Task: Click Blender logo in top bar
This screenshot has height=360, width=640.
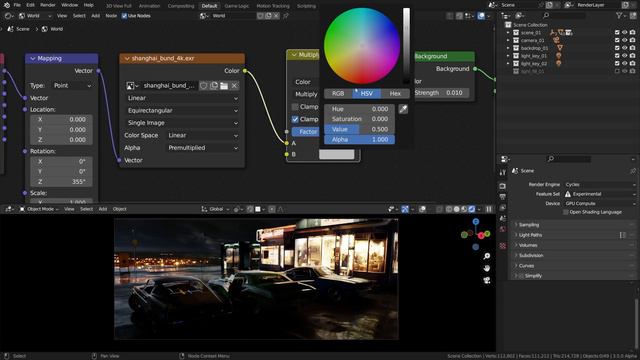Action: click(7, 5)
